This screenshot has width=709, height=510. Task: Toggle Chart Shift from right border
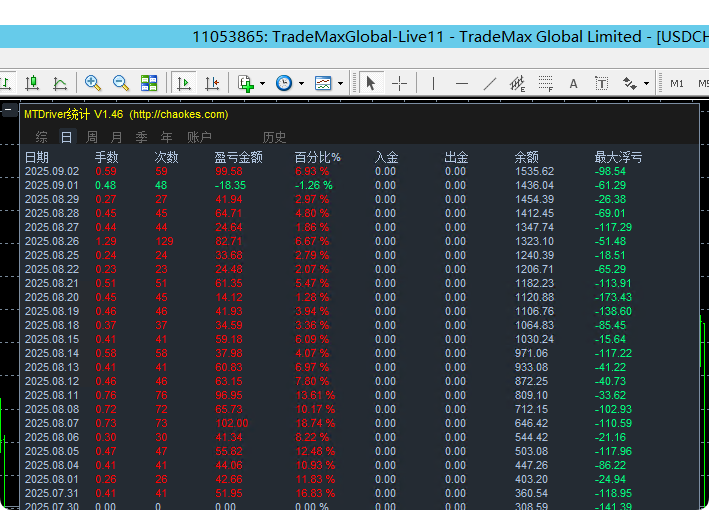point(212,83)
